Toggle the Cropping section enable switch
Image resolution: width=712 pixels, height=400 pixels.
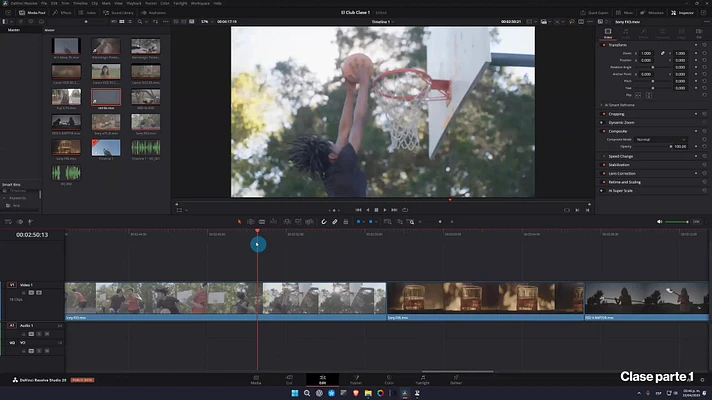(603, 114)
